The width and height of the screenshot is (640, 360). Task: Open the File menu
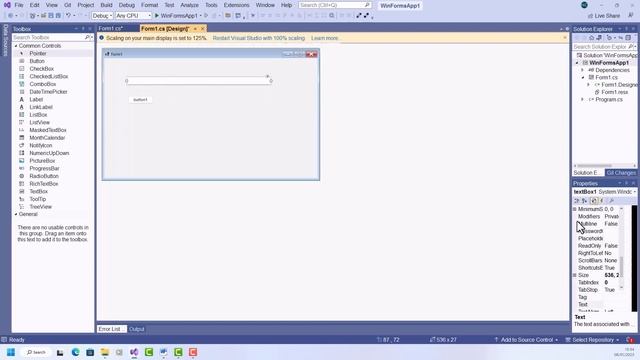coord(19,5)
